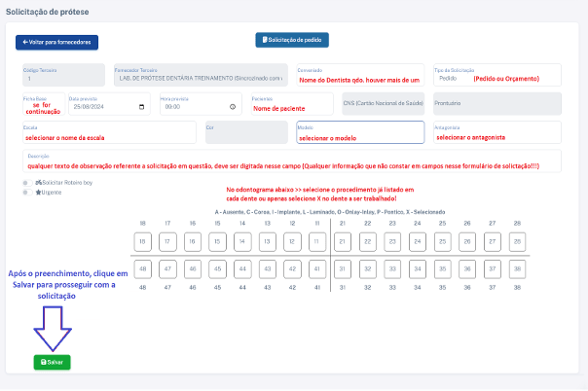The width and height of the screenshot is (588, 391).
Task: Open the Solicitação de pedido button
Action: (x=292, y=40)
